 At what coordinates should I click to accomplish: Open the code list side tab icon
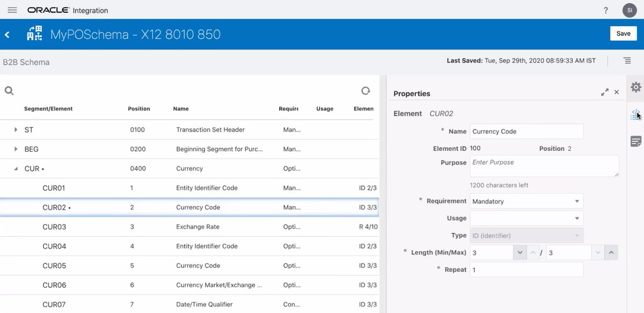click(x=636, y=114)
